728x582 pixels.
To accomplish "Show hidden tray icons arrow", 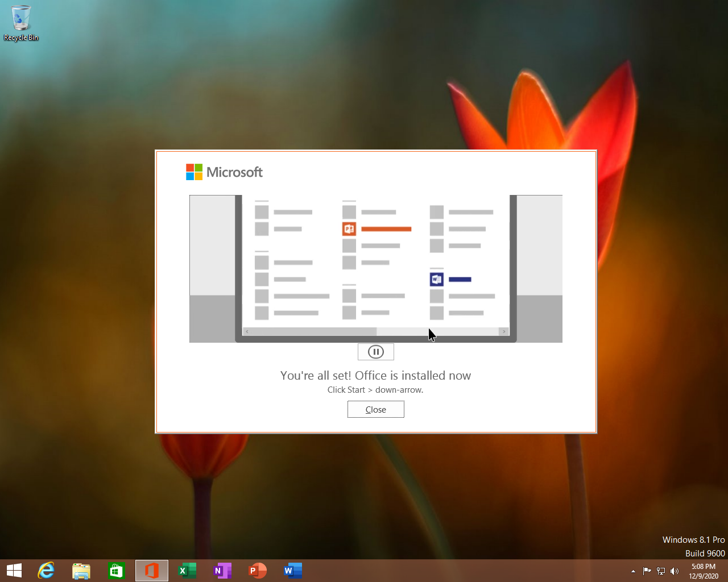I will point(633,571).
